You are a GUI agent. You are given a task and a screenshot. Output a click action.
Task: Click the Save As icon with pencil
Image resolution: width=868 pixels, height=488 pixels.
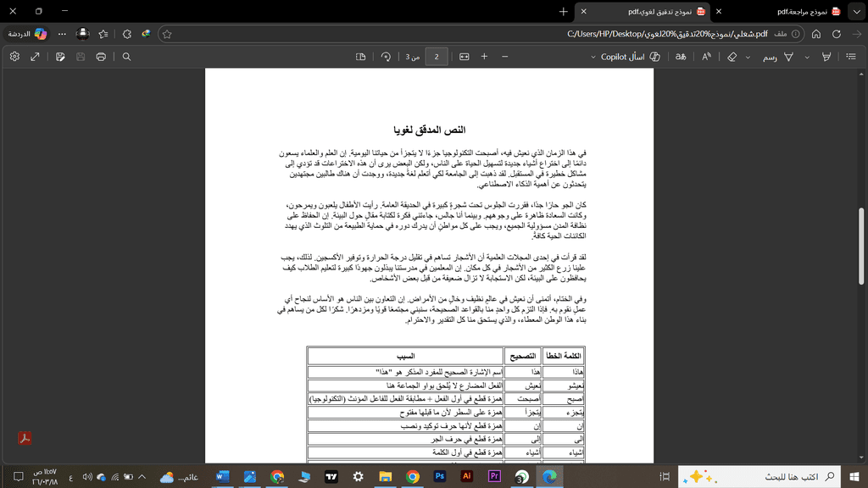point(60,57)
